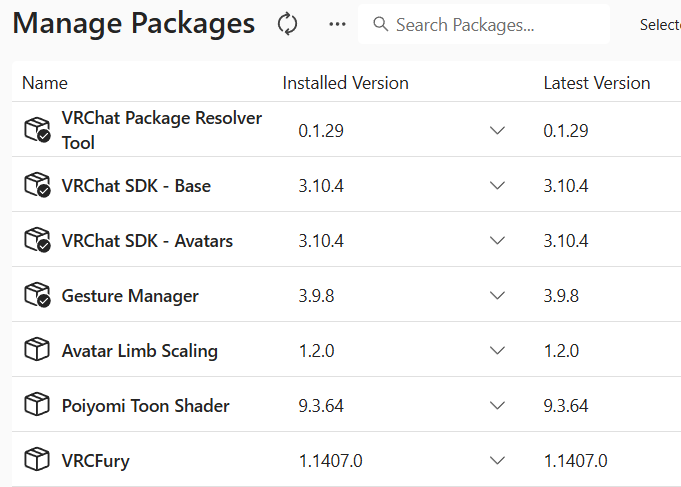
Task: Click the VRCFury package icon
Action: pos(37,459)
